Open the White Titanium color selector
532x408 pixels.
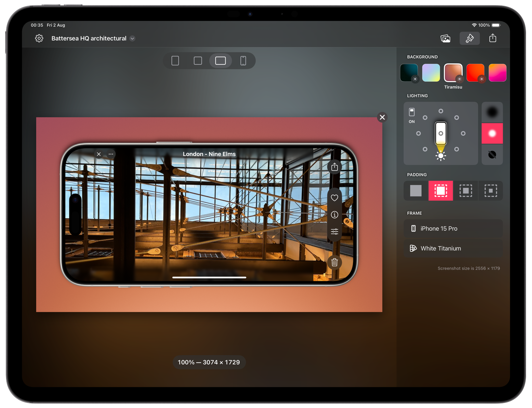pyautogui.click(x=453, y=248)
